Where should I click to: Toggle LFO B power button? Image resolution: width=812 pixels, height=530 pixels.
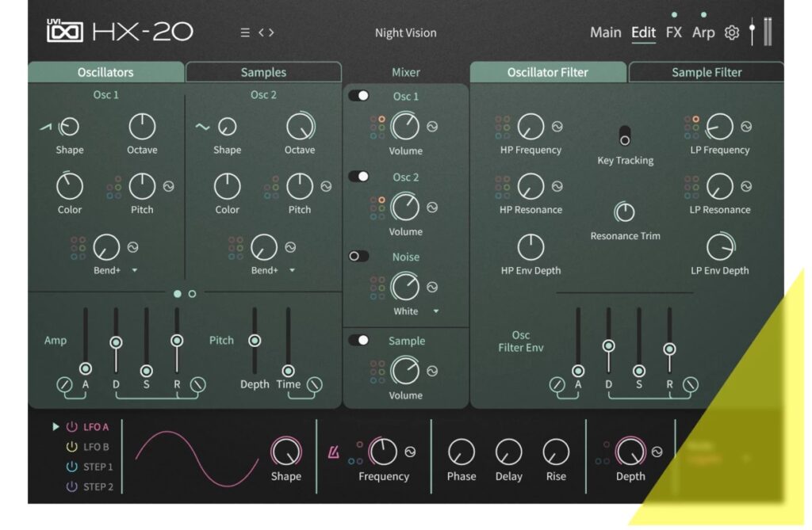coord(72,447)
